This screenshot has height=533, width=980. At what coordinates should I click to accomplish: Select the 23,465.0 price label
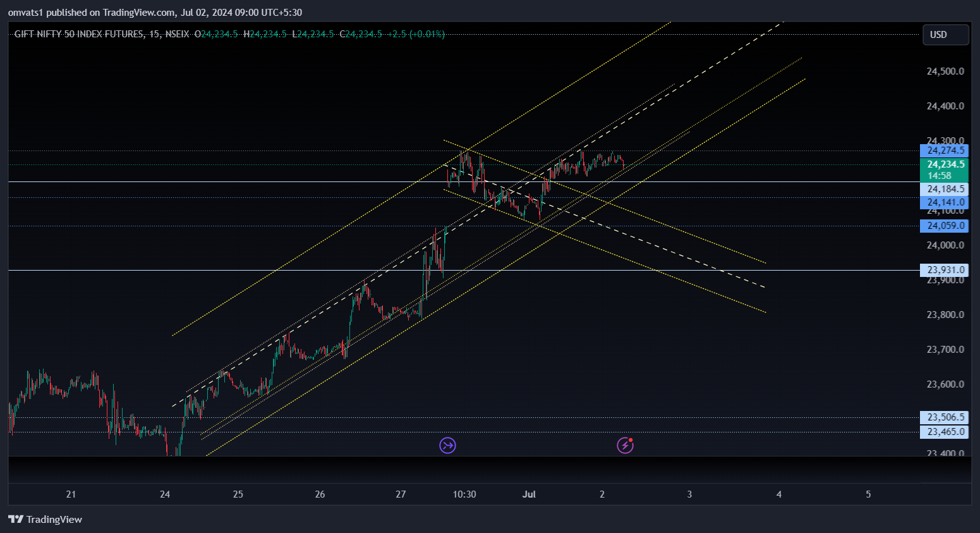point(945,432)
